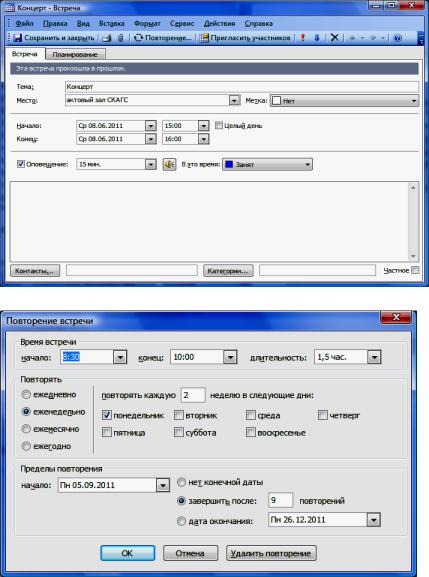
Task: Click the Удалить повторение button
Action: [271, 553]
